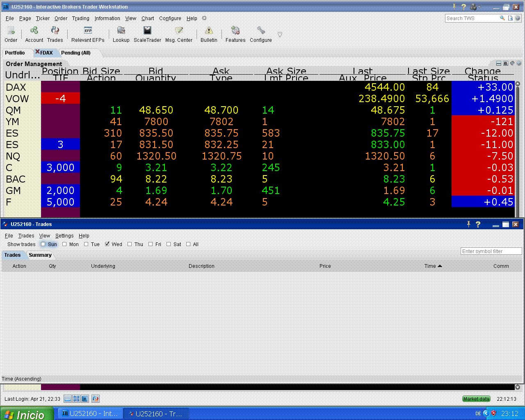Enable the Tue show trades checkbox
Image resolution: width=525 pixels, height=420 pixels.
click(86, 244)
